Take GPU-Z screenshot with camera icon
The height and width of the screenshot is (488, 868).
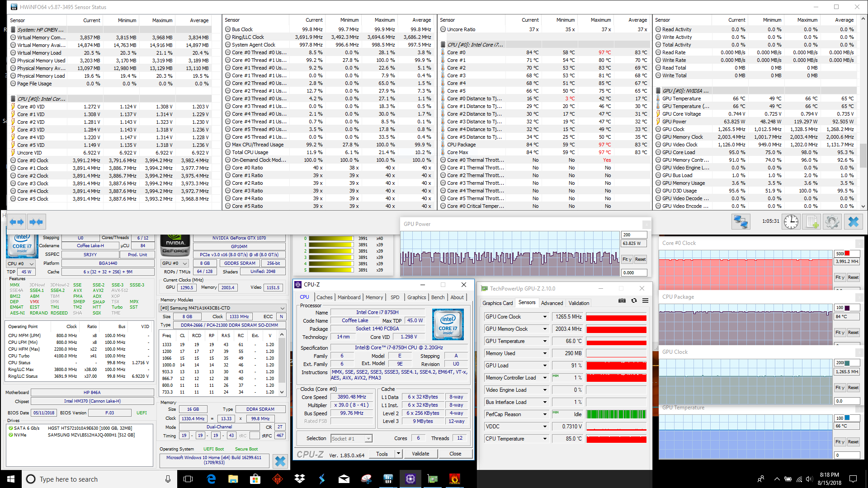pyautogui.click(x=622, y=301)
